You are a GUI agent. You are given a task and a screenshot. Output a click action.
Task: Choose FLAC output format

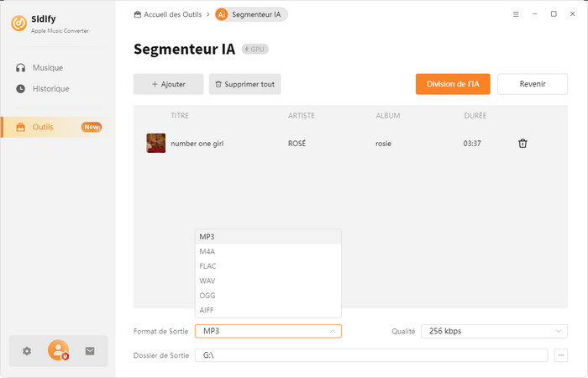pyautogui.click(x=208, y=266)
